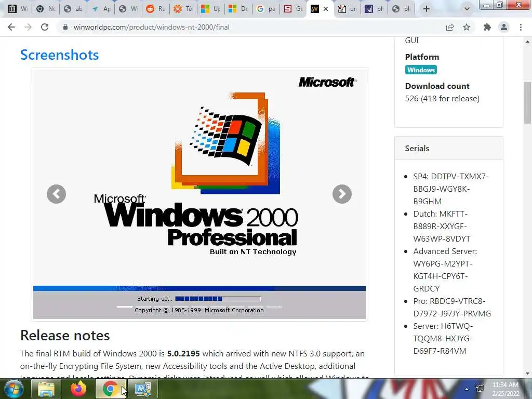532x399 pixels.
Task: Click the '526 (418 for release)' count
Action: pyautogui.click(x=442, y=98)
